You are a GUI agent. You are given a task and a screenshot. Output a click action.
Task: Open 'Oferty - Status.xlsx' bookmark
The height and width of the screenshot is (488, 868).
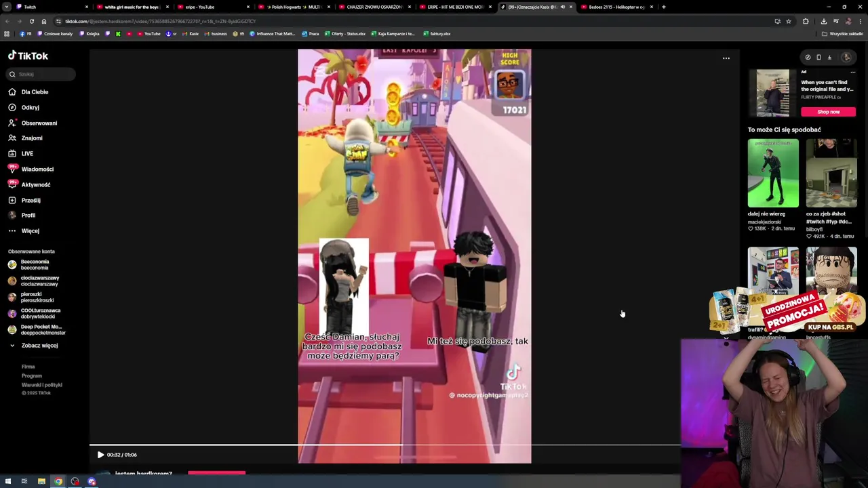pyautogui.click(x=346, y=33)
